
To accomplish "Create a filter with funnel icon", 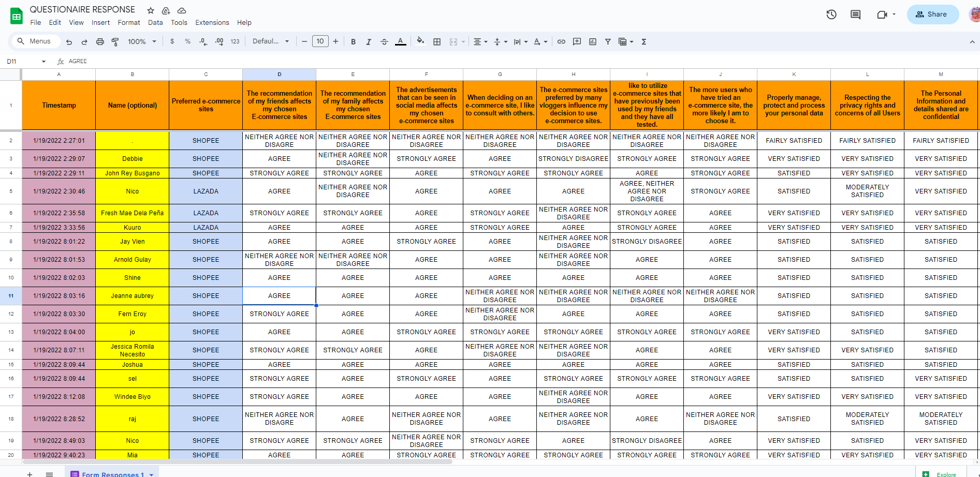I will click(608, 41).
